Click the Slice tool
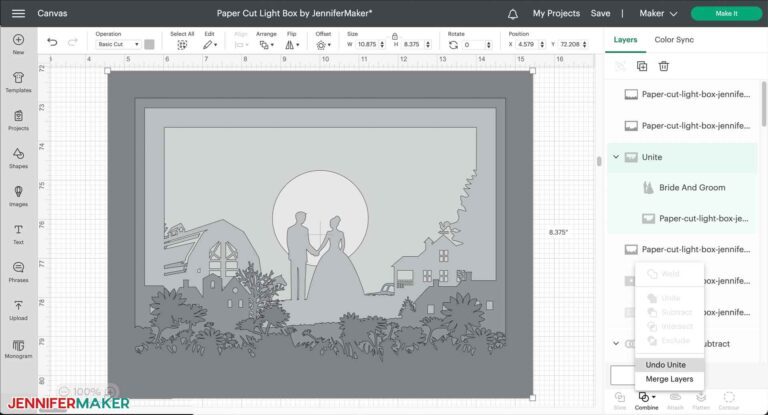 click(x=620, y=400)
